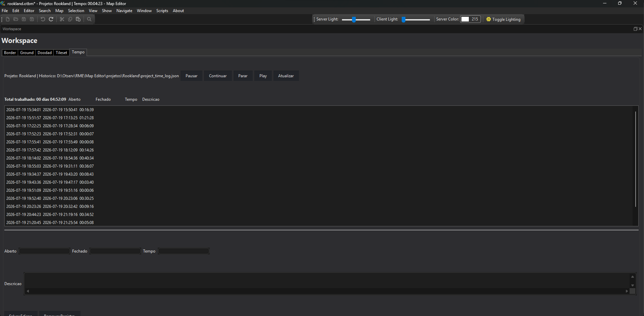Image resolution: width=644 pixels, height=316 pixels.
Task: Click the Descricao box up arrow
Action: point(633,277)
